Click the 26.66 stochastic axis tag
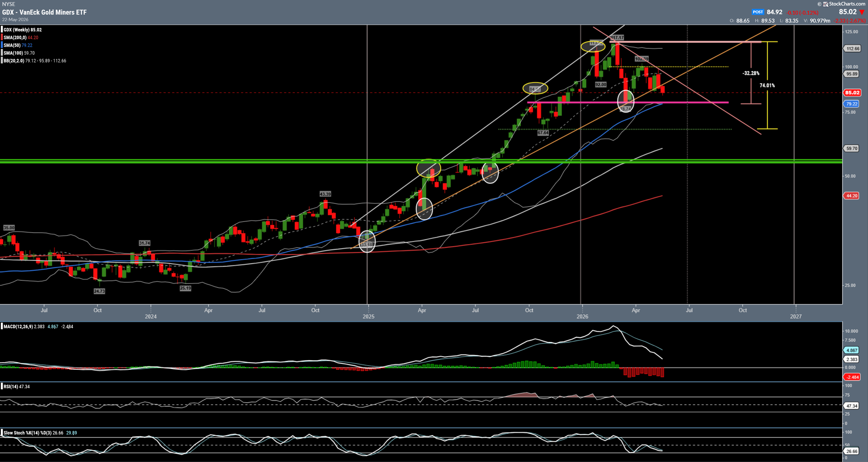This screenshot has width=868, height=462. coord(852,451)
